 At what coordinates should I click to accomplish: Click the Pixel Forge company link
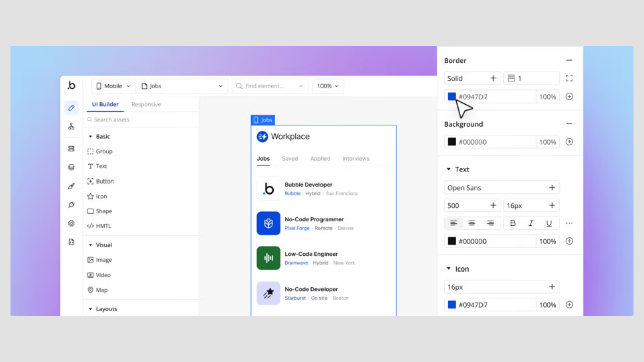[297, 228]
